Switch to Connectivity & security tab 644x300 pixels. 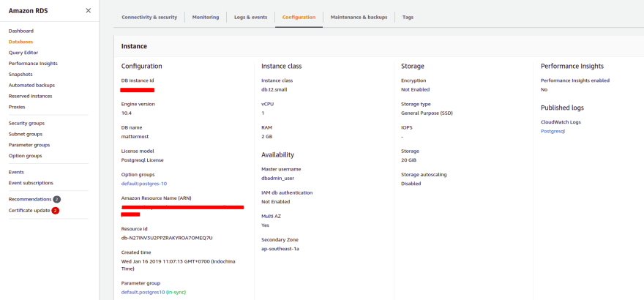click(149, 18)
